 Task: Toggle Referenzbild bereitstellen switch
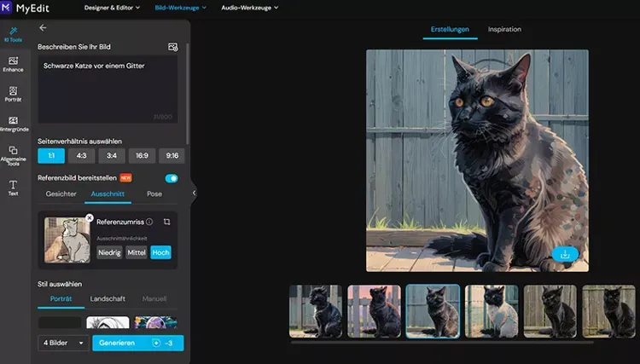pyautogui.click(x=172, y=178)
